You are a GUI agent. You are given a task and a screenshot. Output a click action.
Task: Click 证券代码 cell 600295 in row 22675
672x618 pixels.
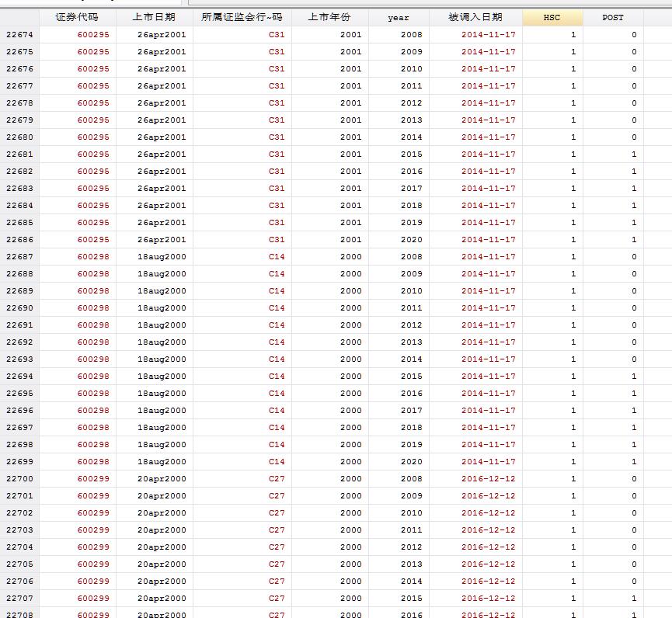point(78,52)
